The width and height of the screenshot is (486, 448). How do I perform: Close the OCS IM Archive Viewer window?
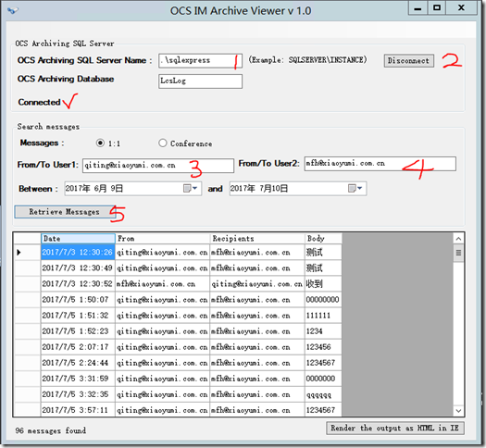point(462,8)
